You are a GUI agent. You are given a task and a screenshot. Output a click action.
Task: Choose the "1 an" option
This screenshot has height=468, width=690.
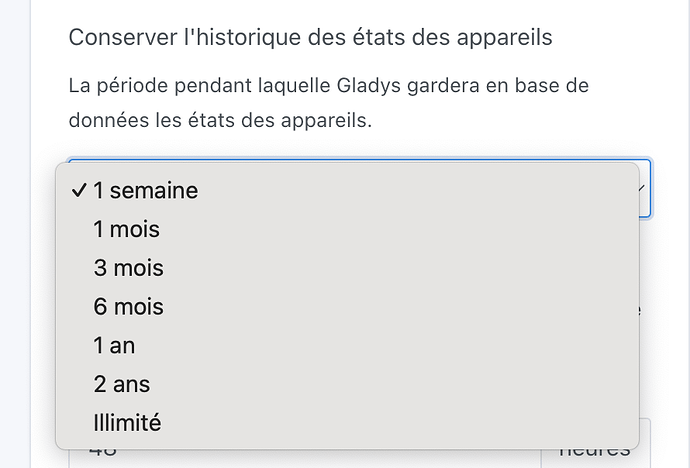pyautogui.click(x=114, y=345)
